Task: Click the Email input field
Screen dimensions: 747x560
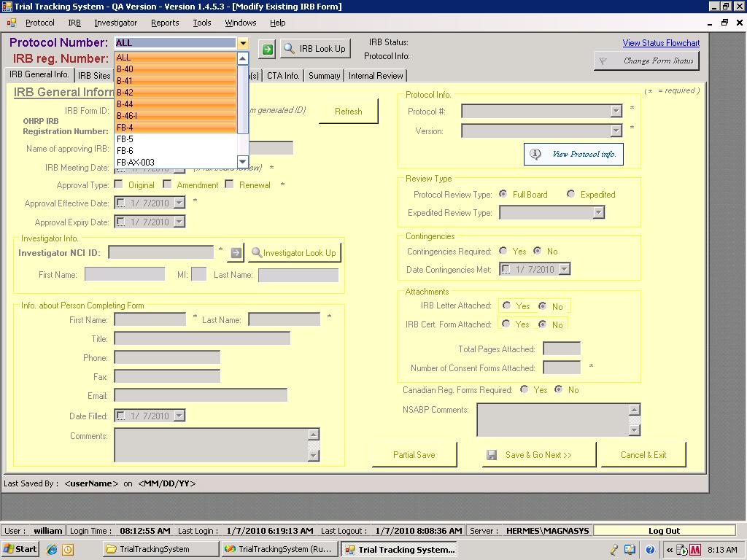Action: pyautogui.click(x=201, y=395)
